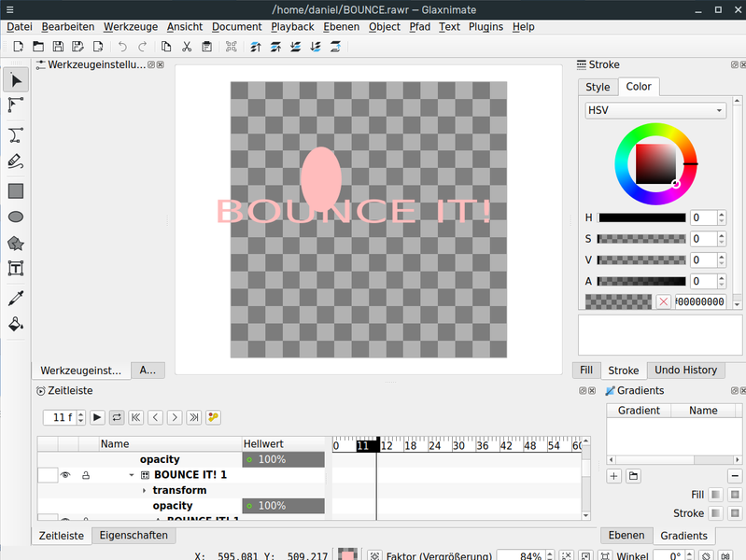Increase the H value spinner
The width and height of the screenshot is (746, 560).
(722, 215)
